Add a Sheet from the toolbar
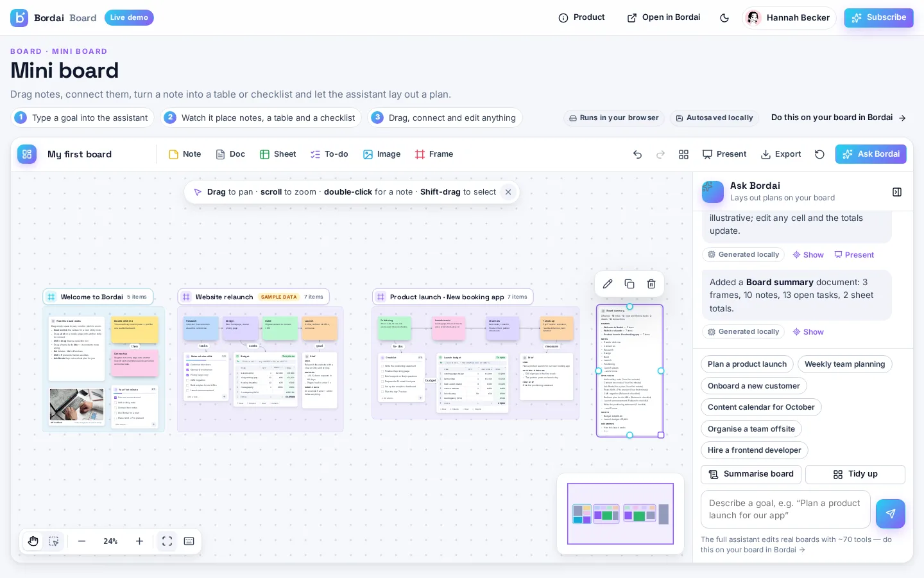This screenshot has width=924, height=578. [x=278, y=154]
